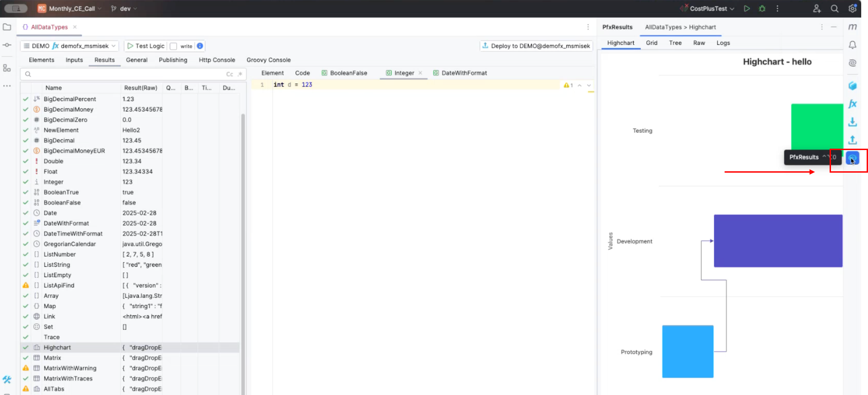Image resolution: width=868 pixels, height=395 pixels.
Task: Switch to the Grid results tab
Action: pos(651,43)
